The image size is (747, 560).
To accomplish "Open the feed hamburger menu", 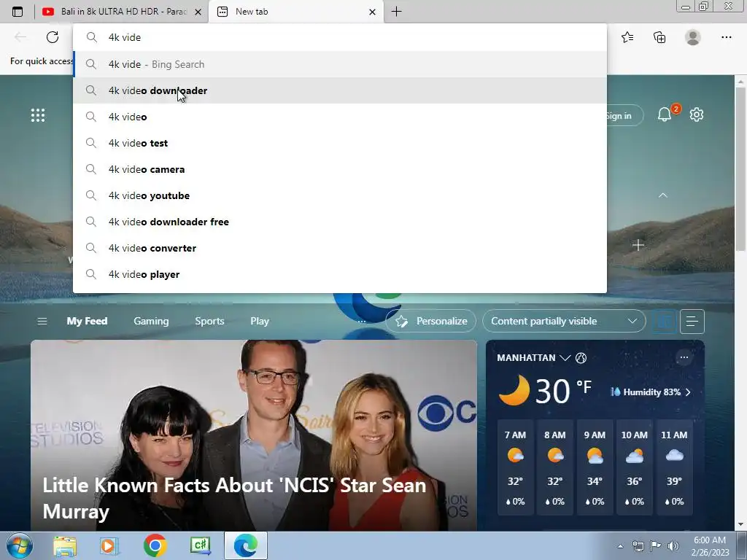I will point(42,322).
